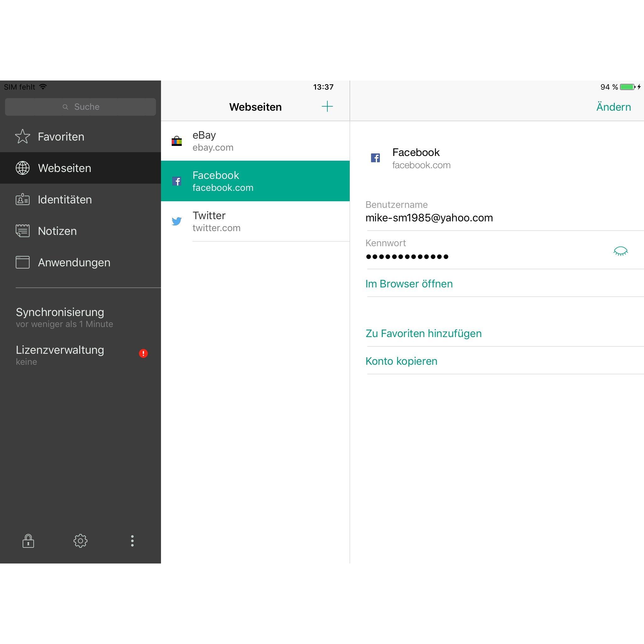Image resolution: width=644 pixels, height=644 pixels.
Task: Click Zu Favoriten hinzufügen
Action: (424, 333)
